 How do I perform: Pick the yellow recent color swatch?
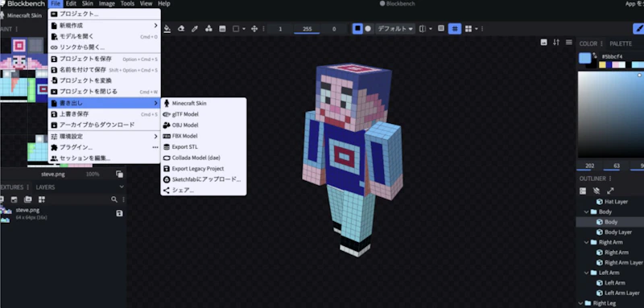click(x=602, y=65)
